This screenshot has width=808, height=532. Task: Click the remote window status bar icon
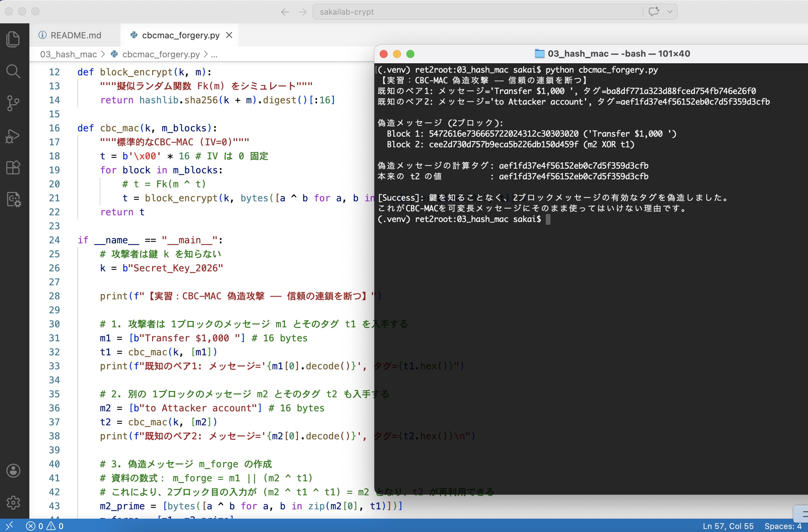(9, 526)
